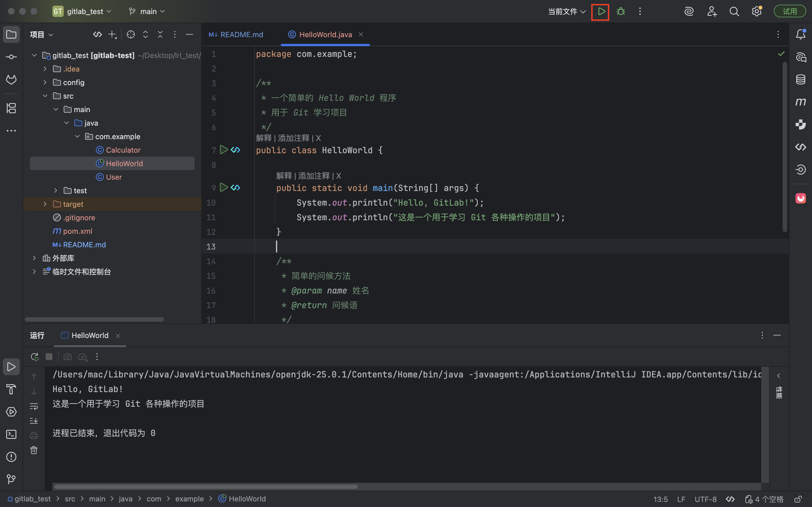The image size is (812, 507).
Task: Open the Terminal tool window
Action: (x=11, y=434)
